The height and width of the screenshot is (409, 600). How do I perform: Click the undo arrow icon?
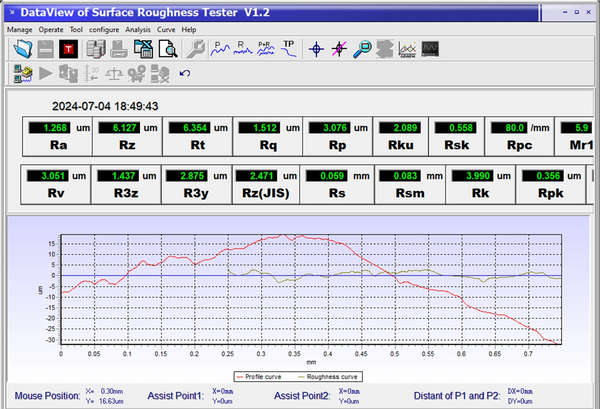pyautogui.click(x=184, y=73)
